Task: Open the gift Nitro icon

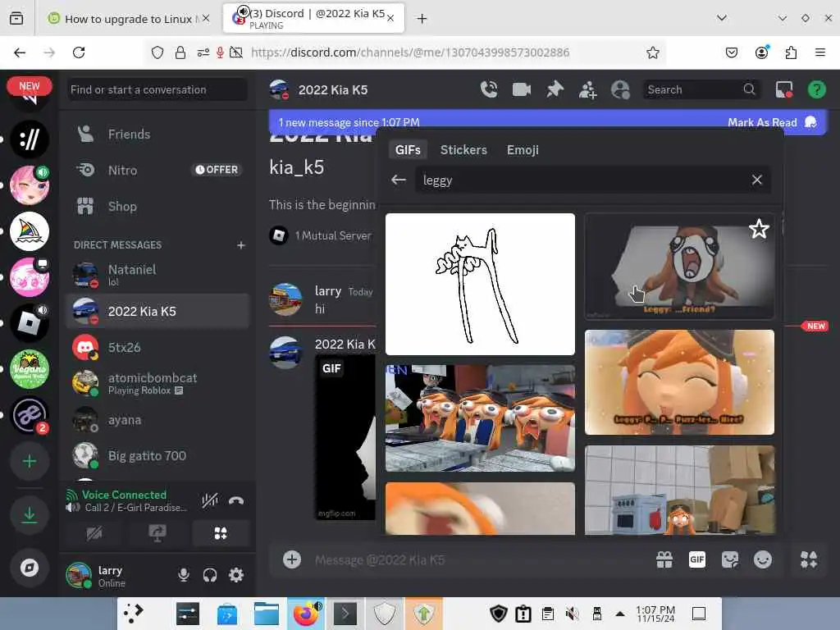Action: point(664,559)
